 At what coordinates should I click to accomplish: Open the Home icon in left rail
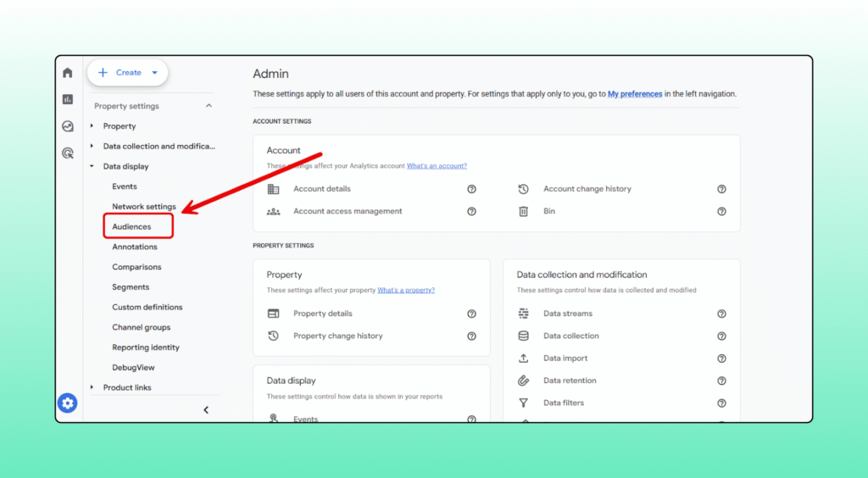(x=68, y=73)
